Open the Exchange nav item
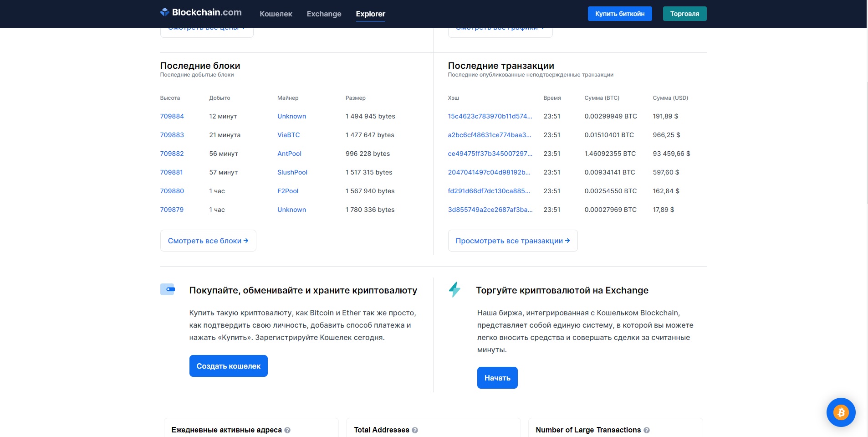The width and height of the screenshot is (868, 437). (x=324, y=14)
